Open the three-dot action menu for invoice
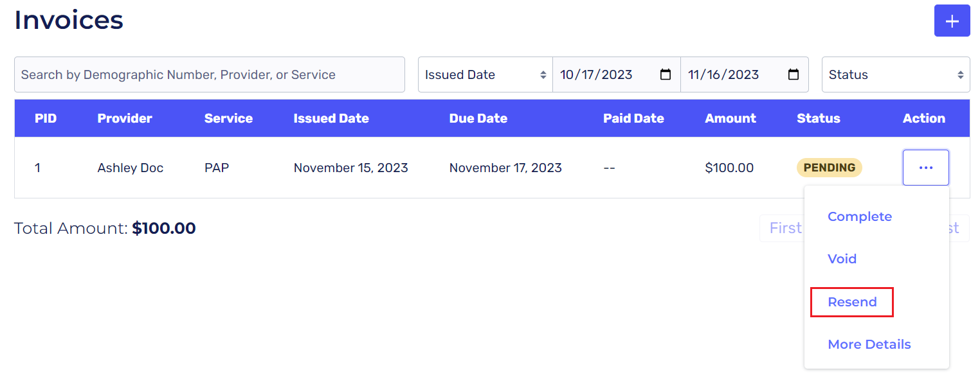Viewport: 980px width, 377px height. [925, 168]
